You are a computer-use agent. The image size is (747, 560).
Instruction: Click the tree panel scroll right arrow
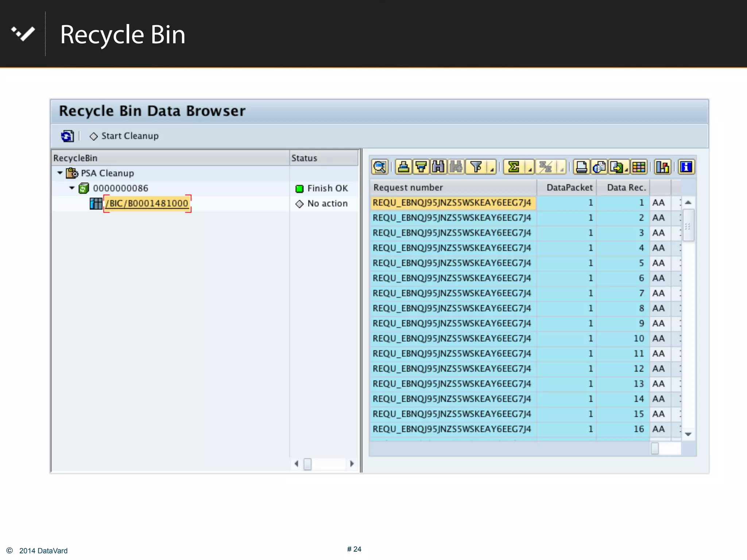tap(352, 464)
